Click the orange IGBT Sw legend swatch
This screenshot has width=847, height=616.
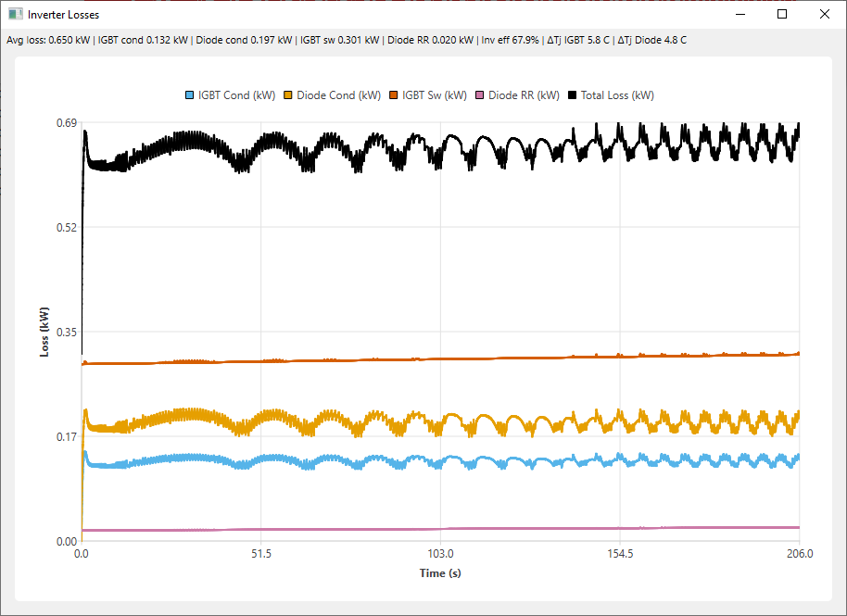tap(393, 95)
